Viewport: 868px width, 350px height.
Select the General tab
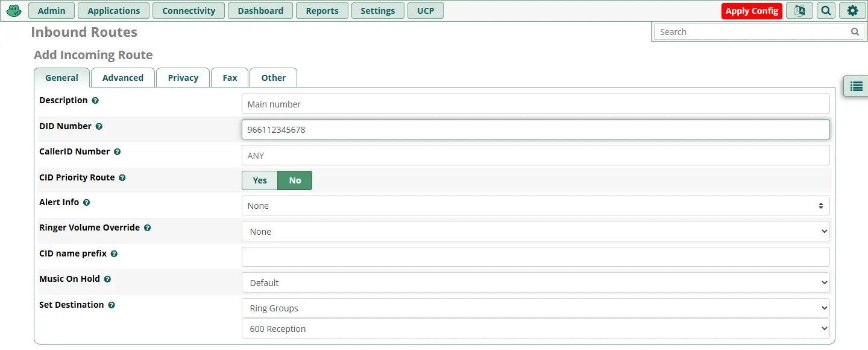coord(61,78)
